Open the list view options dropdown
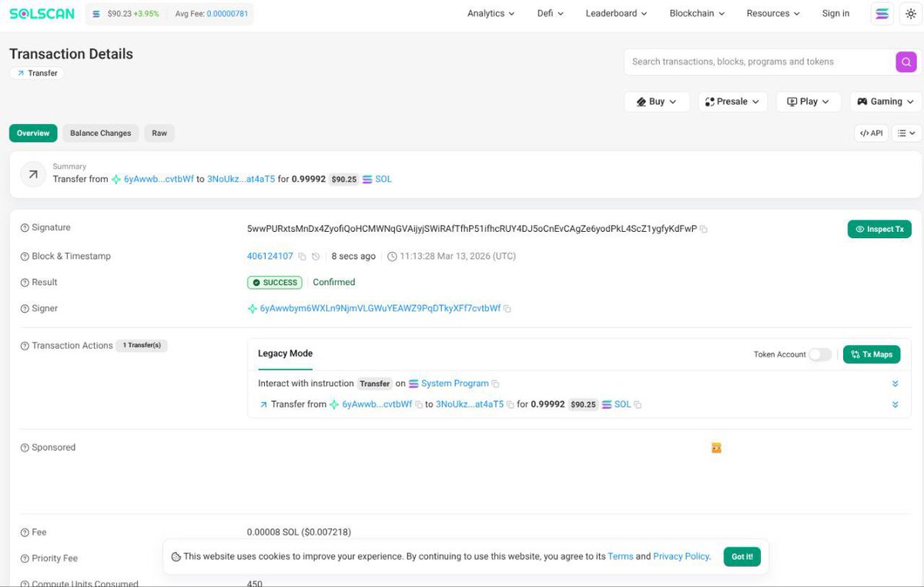 (x=906, y=133)
